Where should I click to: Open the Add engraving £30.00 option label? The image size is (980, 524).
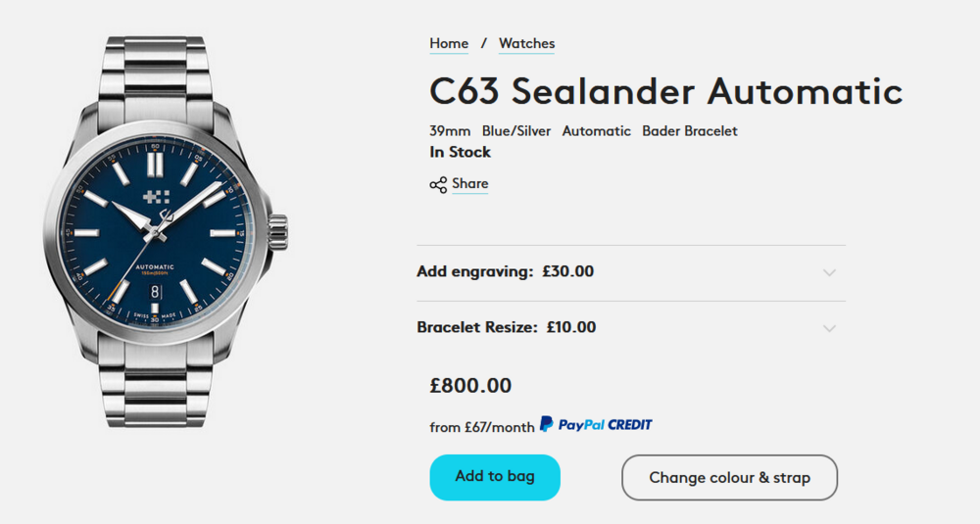click(x=505, y=271)
